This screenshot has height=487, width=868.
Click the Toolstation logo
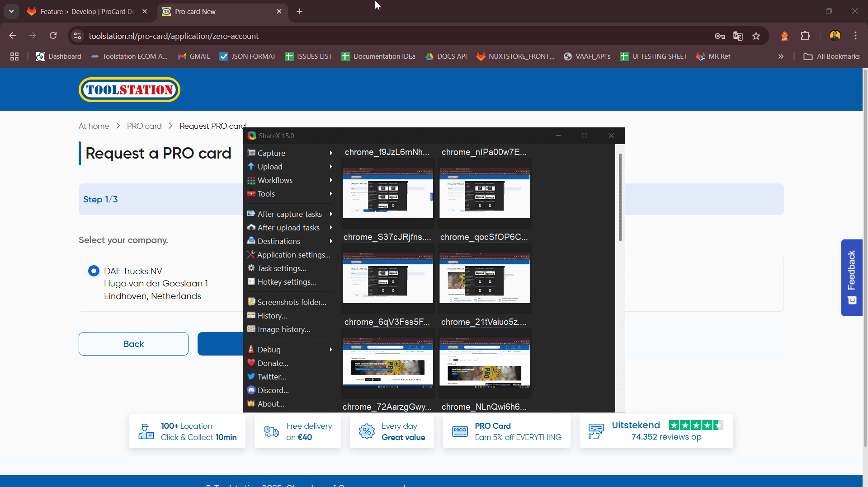[x=129, y=90]
